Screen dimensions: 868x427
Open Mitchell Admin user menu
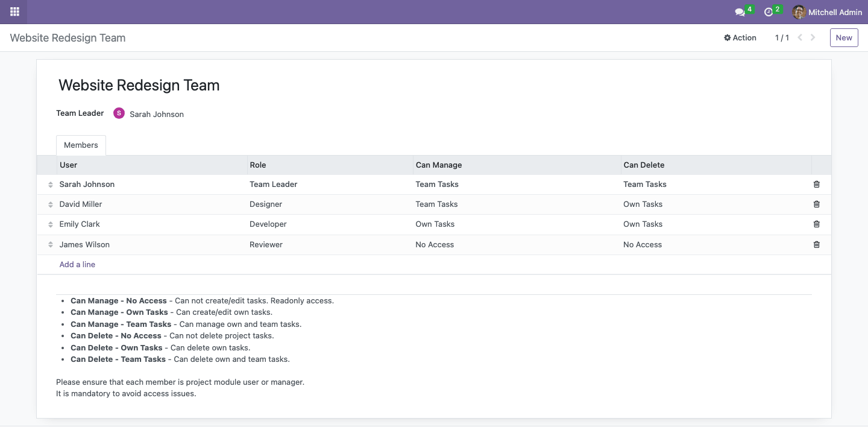[x=827, y=12]
